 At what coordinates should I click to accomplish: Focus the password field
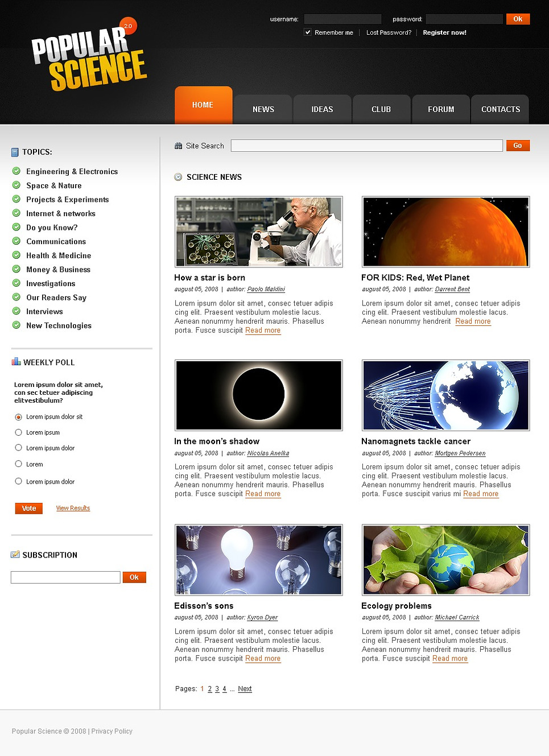(464, 19)
